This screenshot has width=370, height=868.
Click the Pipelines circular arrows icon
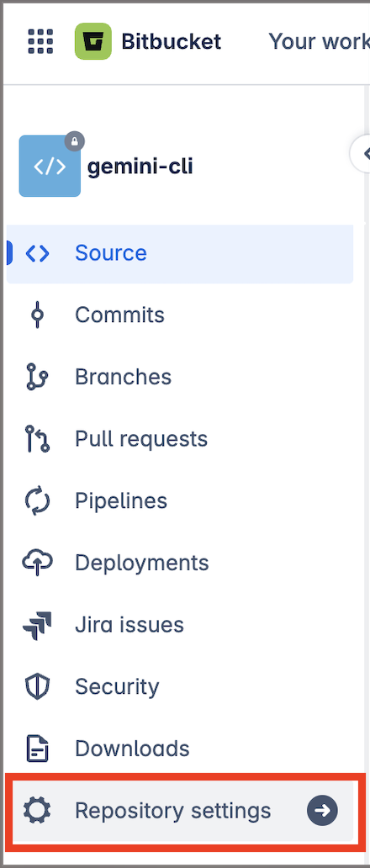[38, 501]
